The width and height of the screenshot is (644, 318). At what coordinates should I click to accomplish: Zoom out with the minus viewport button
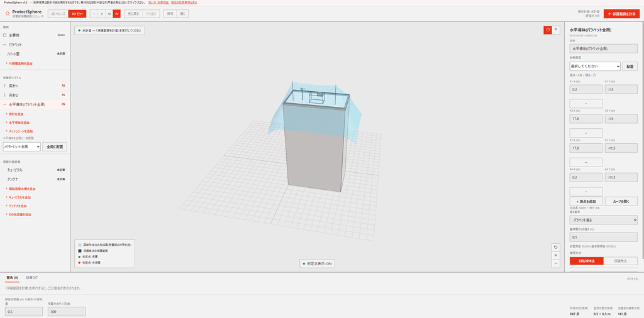(556, 264)
